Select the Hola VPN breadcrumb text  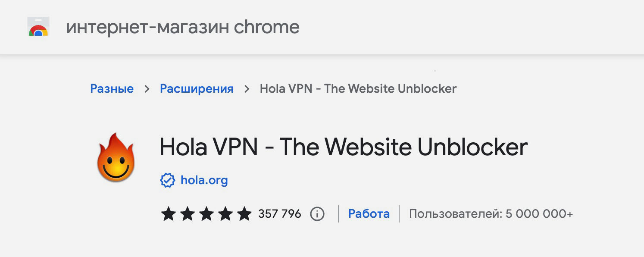[x=358, y=89]
